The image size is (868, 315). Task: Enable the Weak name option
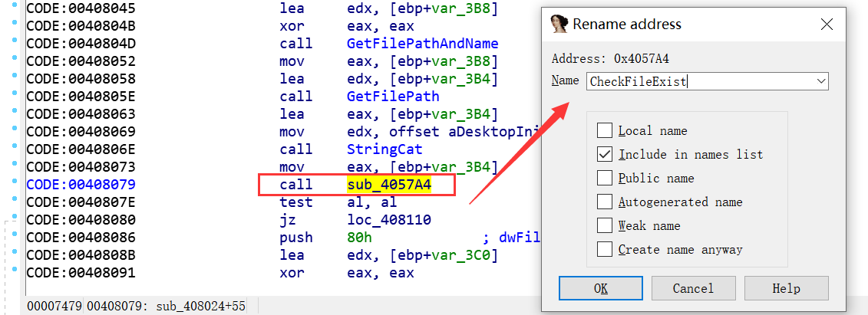pyautogui.click(x=605, y=225)
